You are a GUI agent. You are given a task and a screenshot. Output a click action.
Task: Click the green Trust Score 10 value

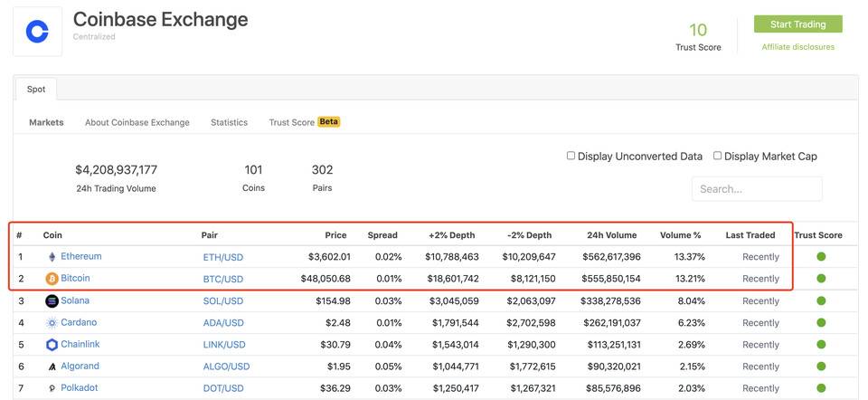click(698, 29)
